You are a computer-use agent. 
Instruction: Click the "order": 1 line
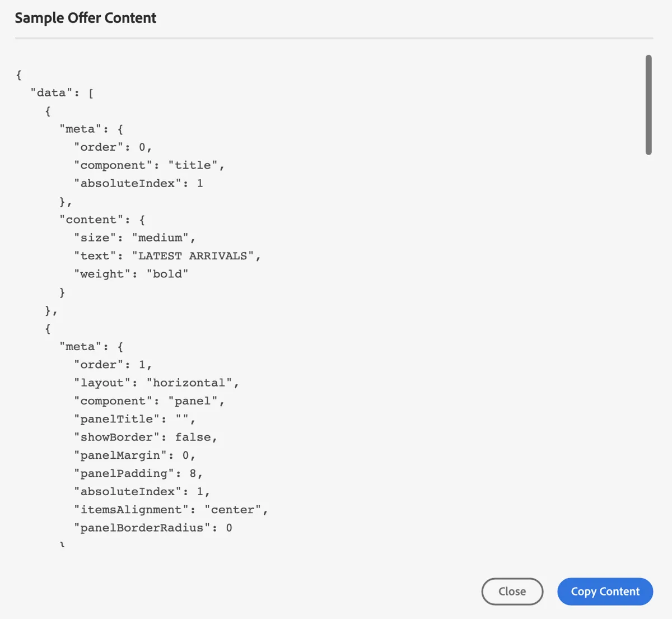coord(113,365)
